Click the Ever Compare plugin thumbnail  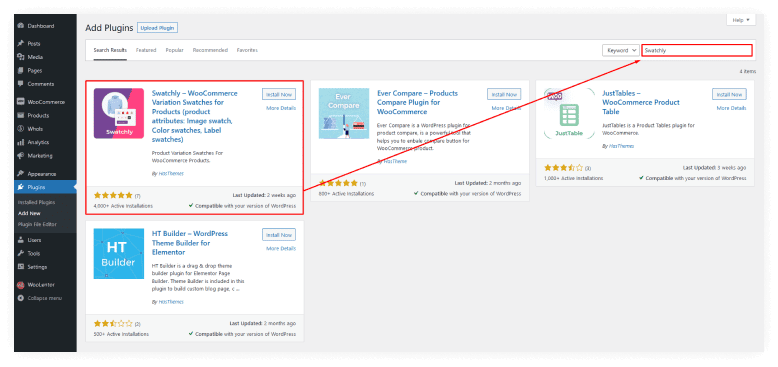coord(344,113)
